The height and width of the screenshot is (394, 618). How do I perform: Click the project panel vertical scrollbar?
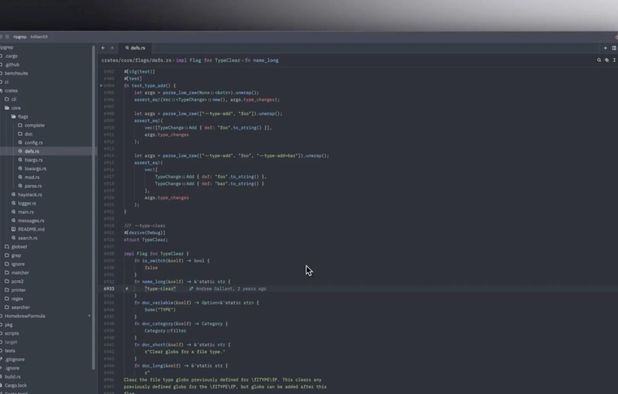[x=94, y=208]
